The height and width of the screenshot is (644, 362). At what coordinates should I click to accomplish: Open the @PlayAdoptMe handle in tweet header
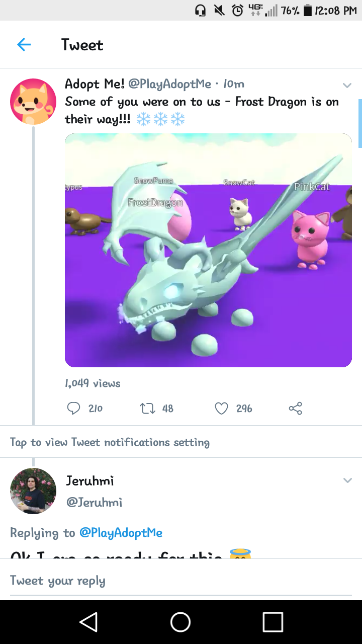[x=169, y=84]
